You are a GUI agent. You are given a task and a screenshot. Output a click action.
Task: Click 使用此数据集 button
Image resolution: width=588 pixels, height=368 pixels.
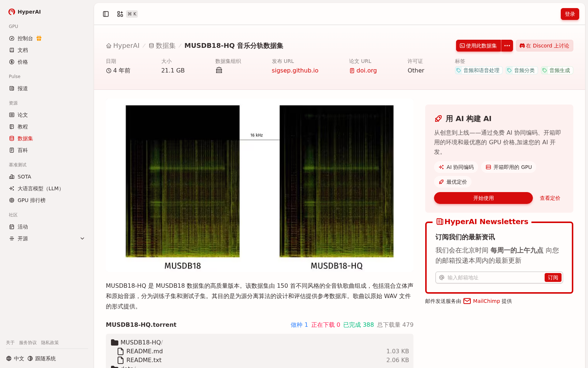(478, 46)
